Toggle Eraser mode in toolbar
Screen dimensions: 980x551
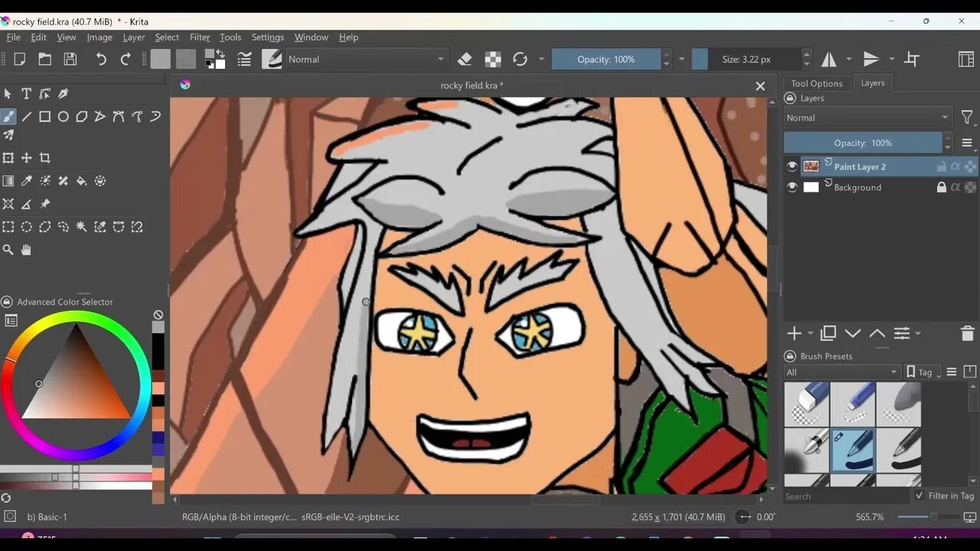point(465,59)
